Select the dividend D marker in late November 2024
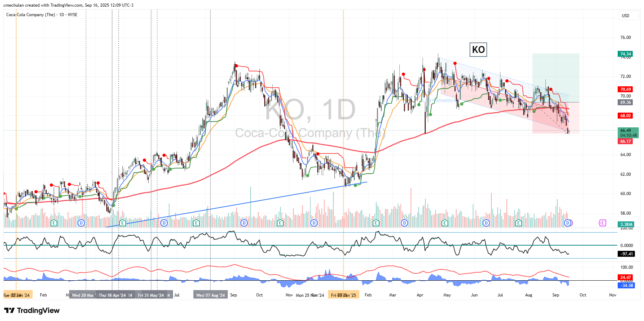Screen dimensions: 644x321 point(314,223)
